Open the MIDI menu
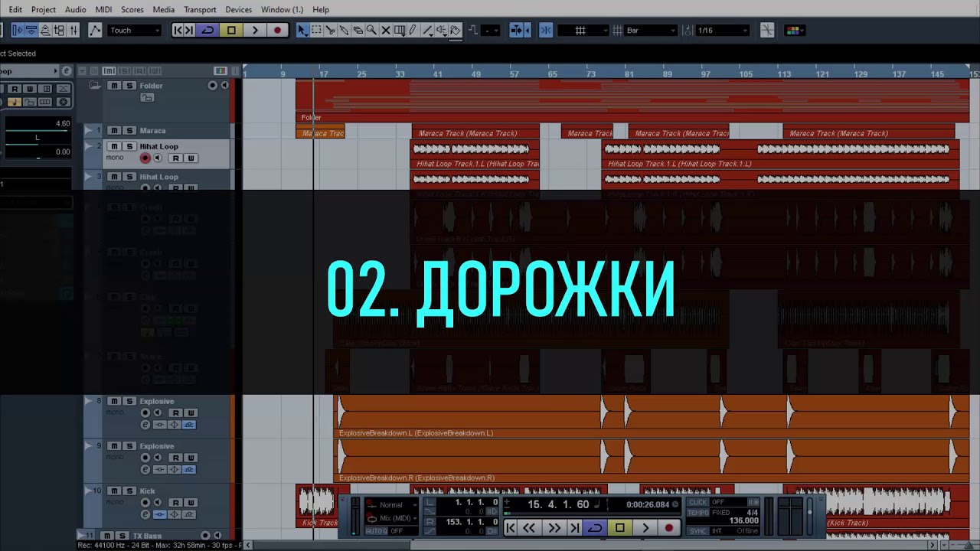980x551 pixels. 104,9
